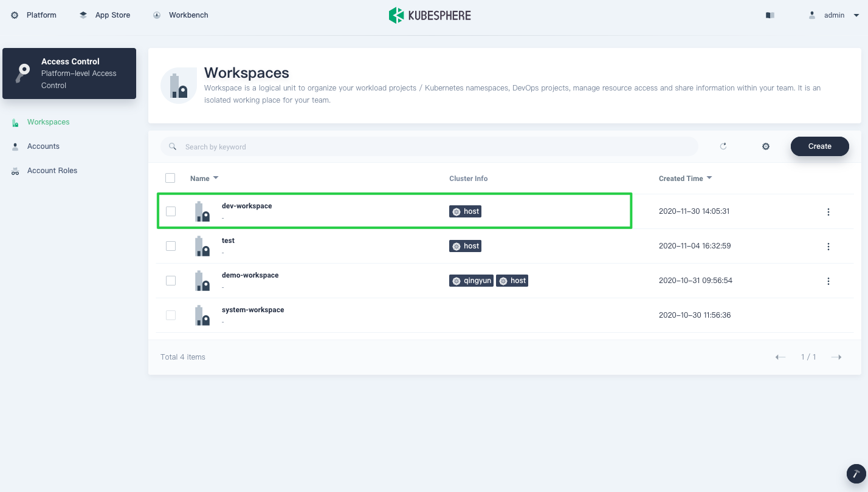Image resolution: width=868 pixels, height=492 pixels.
Task: Tick the checkbox for test workspace
Action: 171,246
